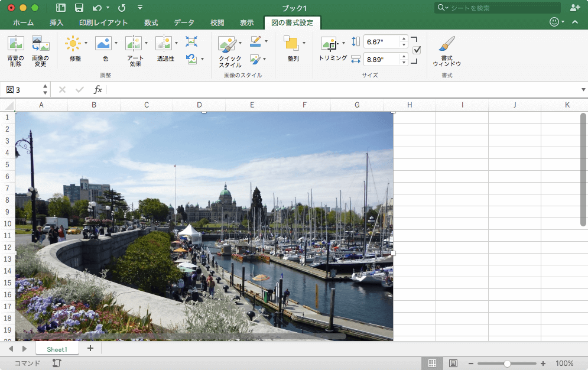Click the 色 (color) picture icon

(x=103, y=44)
